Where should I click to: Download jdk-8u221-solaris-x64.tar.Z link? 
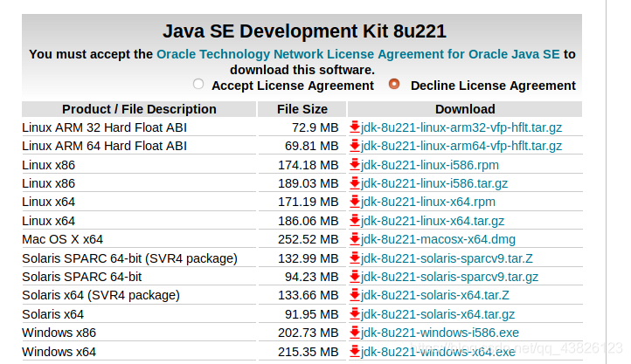pos(435,295)
